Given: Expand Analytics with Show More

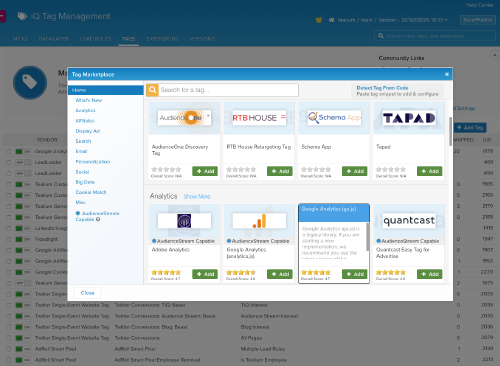Looking at the screenshot, I should point(197,197).
